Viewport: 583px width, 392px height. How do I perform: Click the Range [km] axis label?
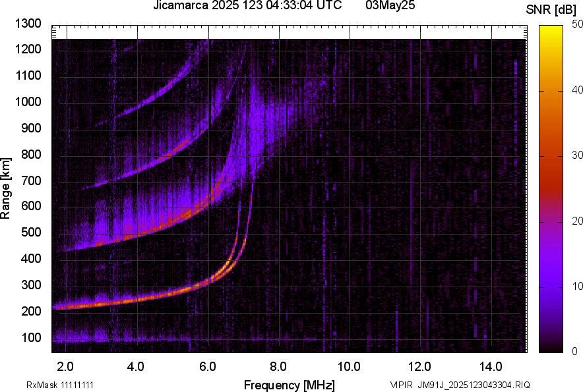click(5, 188)
